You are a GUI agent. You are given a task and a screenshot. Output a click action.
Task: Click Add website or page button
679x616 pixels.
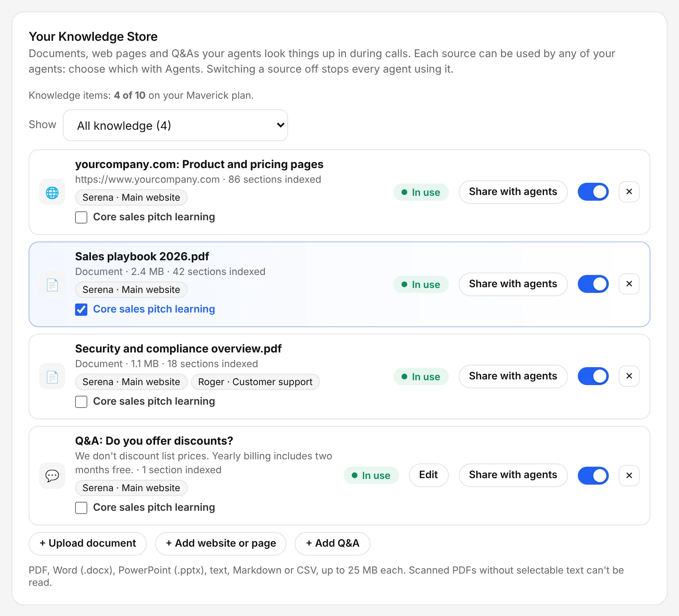[x=221, y=543]
